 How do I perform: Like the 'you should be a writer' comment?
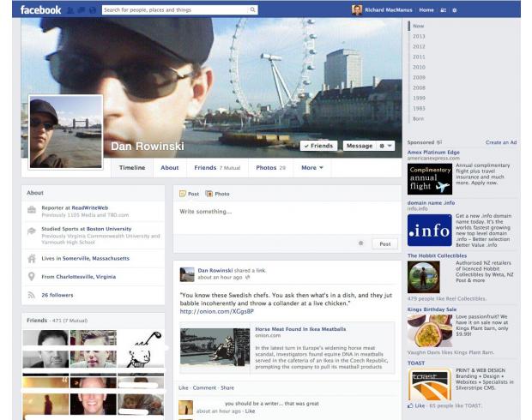click(250, 411)
